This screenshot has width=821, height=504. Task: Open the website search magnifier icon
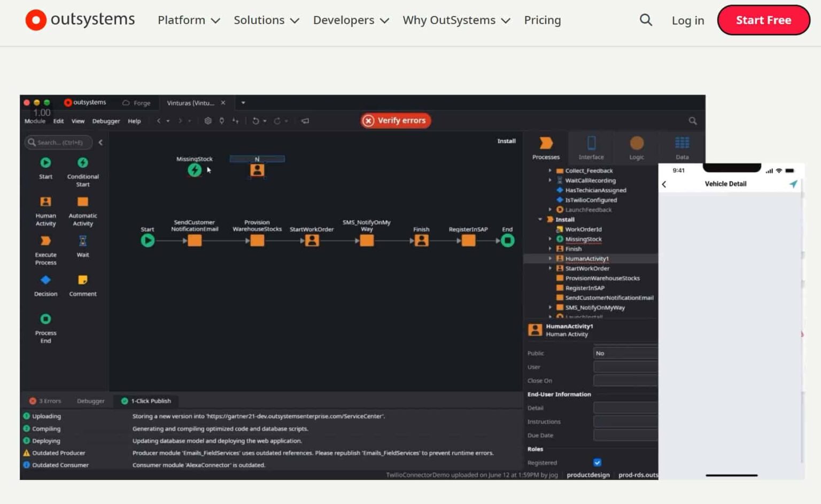pyautogui.click(x=645, y=20)
